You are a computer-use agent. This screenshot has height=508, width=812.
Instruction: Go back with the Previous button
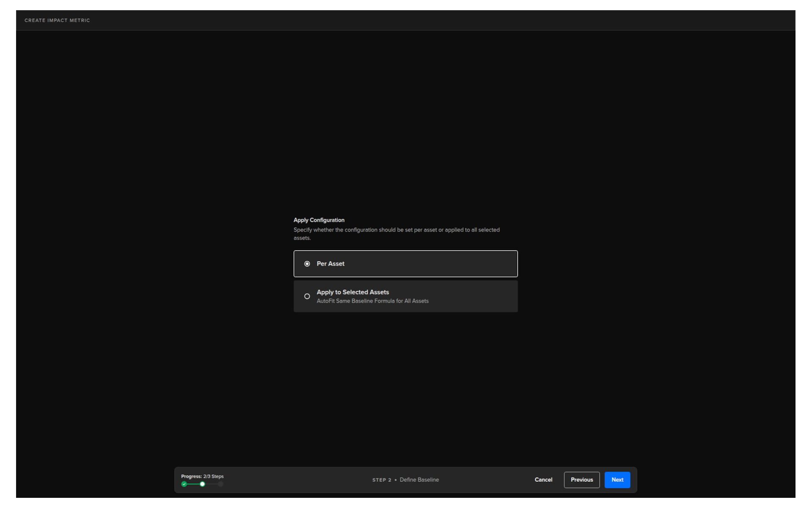[582, 480]
